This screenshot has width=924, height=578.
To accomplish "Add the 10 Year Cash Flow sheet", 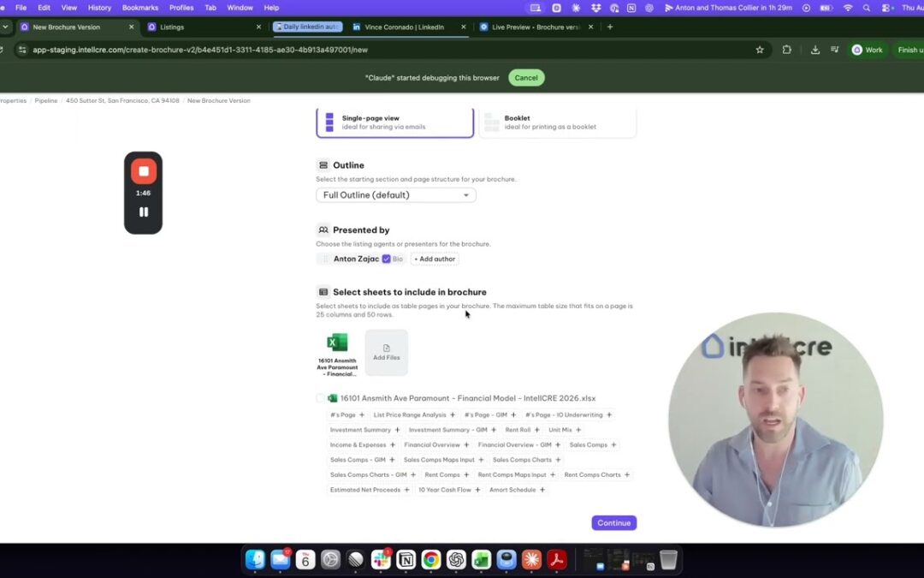I will click(x=477, y=490).
